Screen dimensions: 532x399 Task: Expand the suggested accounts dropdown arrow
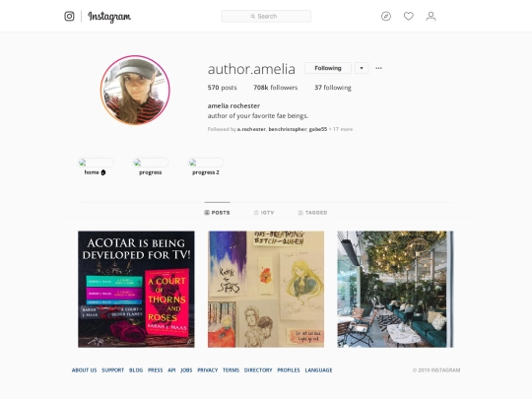pos(362,68)
